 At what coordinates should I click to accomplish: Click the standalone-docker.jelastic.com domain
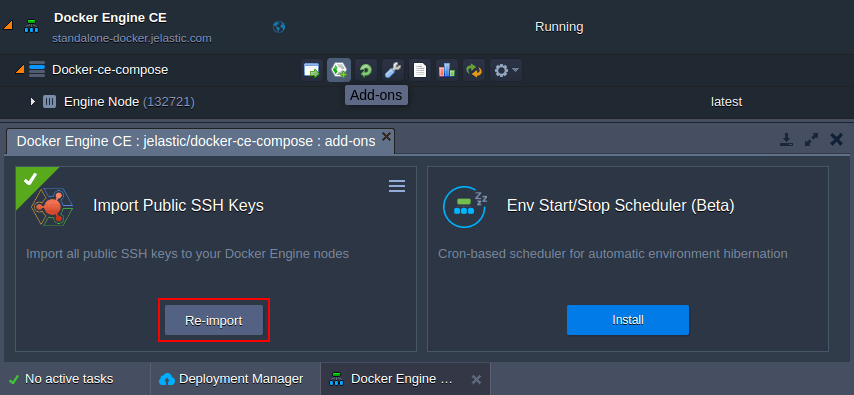point(132,39)
